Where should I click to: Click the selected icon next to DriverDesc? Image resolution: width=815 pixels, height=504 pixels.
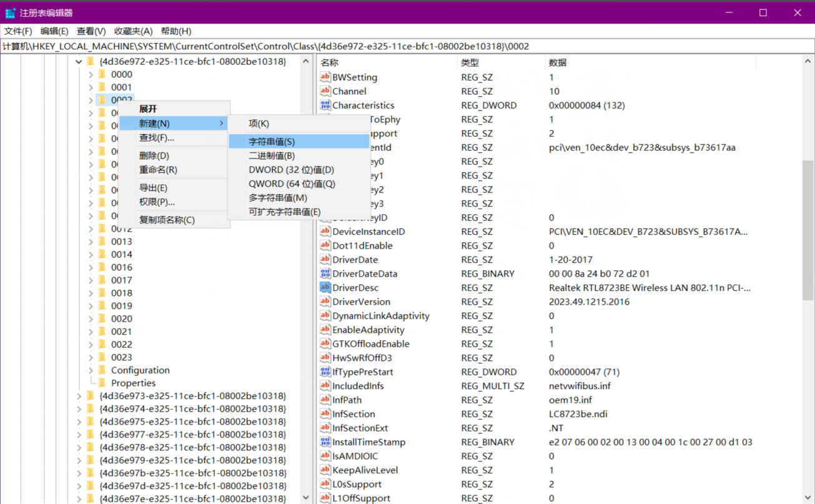tap(325, 288)
